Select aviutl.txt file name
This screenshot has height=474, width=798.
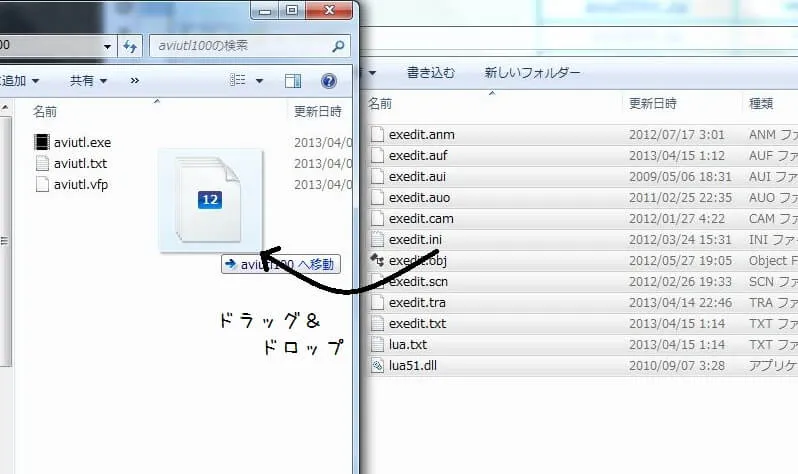click(80, 163)
